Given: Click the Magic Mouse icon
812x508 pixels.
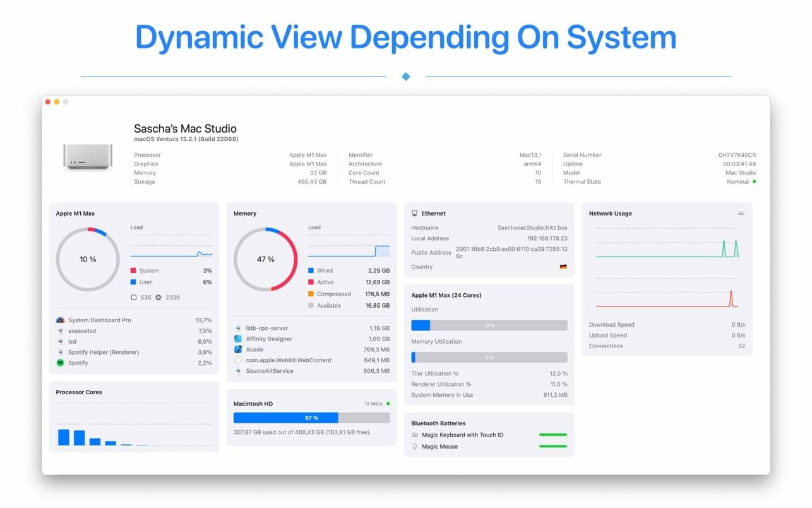Looking at the screenshot, I should click(x=414, y=447).
